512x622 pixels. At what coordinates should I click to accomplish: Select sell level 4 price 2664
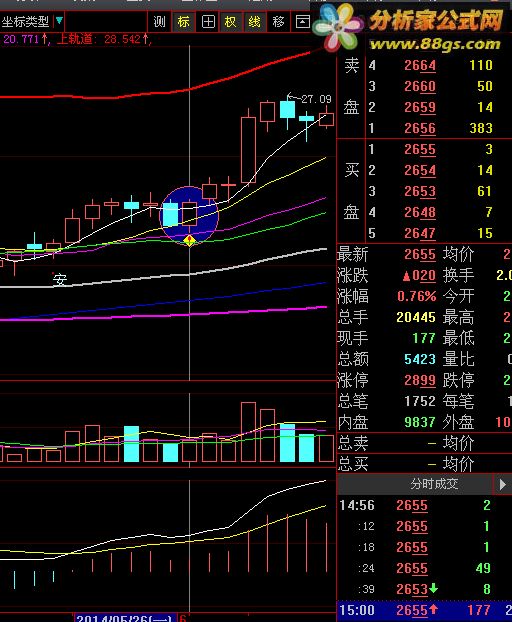pyautogui.click(x=420, y=65)
